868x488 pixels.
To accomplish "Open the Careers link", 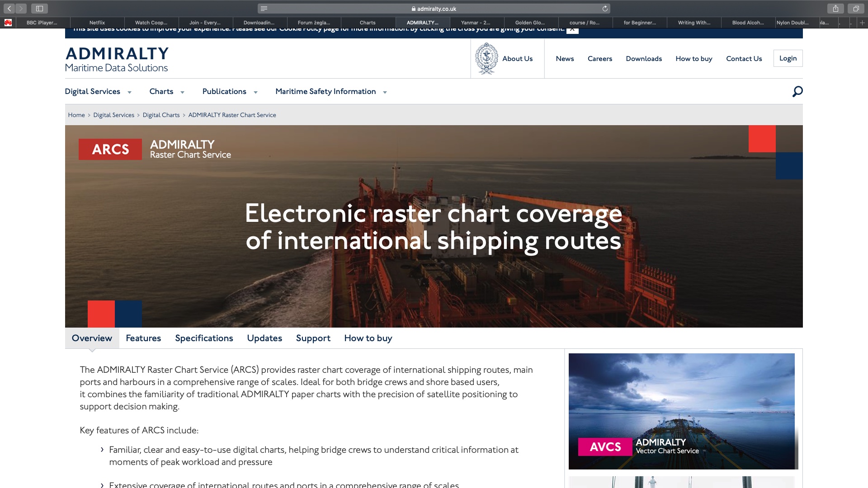I will pyautogui.click(x=600, y=59).
